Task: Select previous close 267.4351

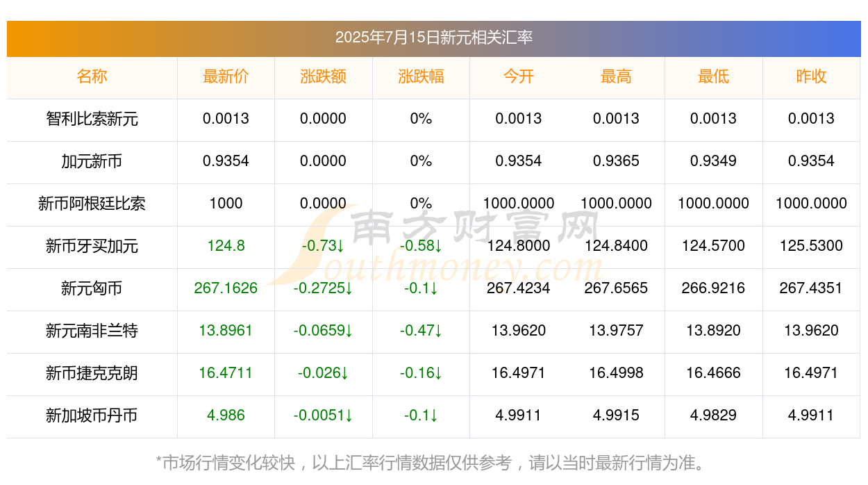Action: point(811,288)
